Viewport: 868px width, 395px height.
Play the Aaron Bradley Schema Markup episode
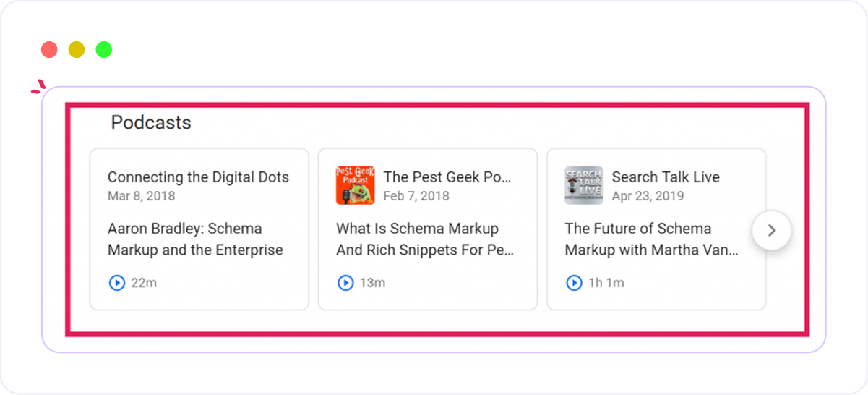[x=117, y=283]
